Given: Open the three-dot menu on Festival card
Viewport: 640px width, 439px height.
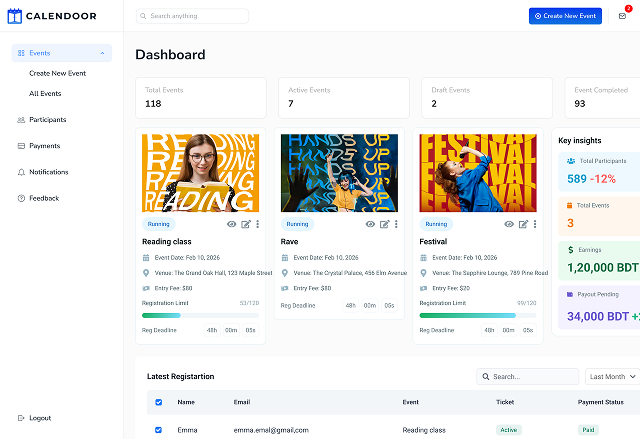Looking at the screenshot, I should pyautogui.click(x=535, y=224).
